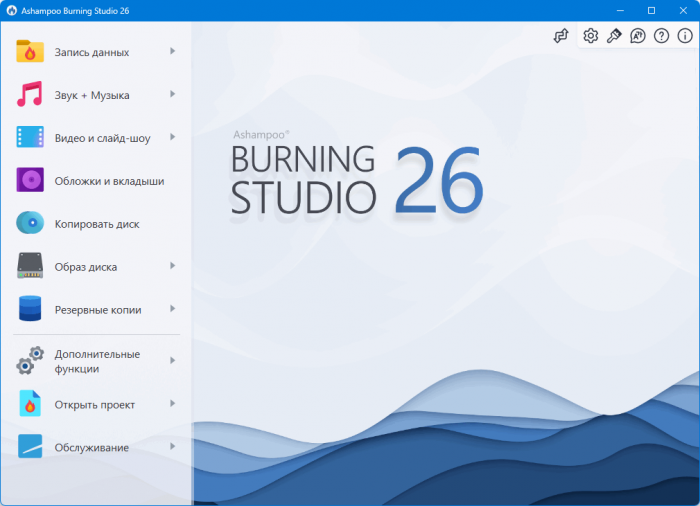Click the Резервные копии database icon
The height and width of the screenshot is (506, 700).
pos(30,309)
